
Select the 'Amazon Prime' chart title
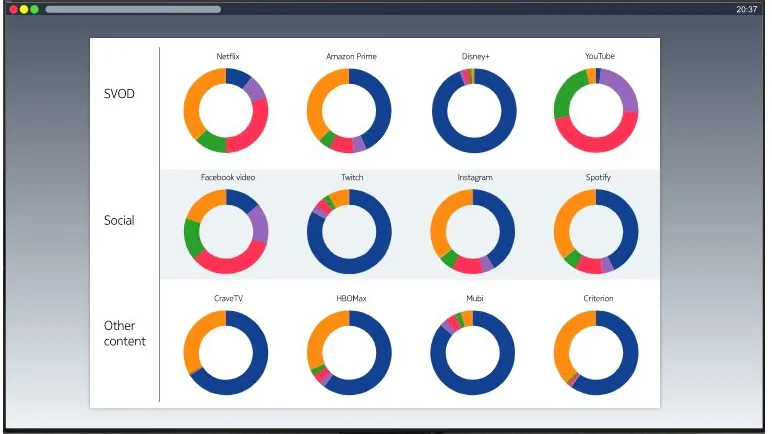pyautogui.click(x=351, y=56)
